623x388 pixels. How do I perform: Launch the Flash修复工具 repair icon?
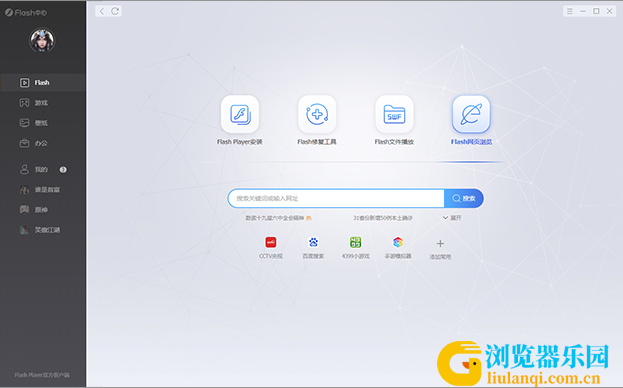(x=317, y=114)
